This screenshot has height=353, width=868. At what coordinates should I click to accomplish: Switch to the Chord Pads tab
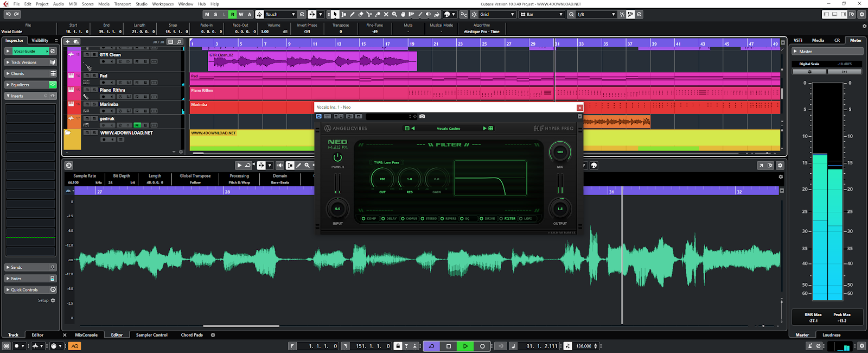click(x=192, y=335)
